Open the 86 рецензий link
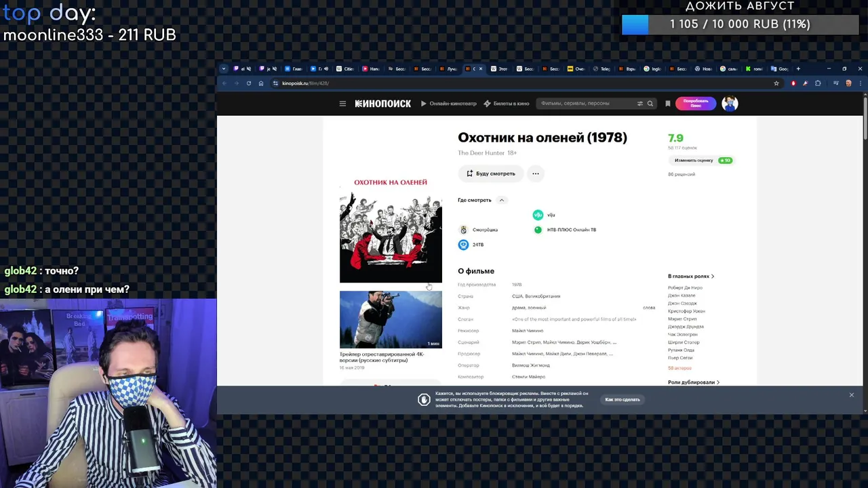Screen dimensions: 868x488 (682, 174)
